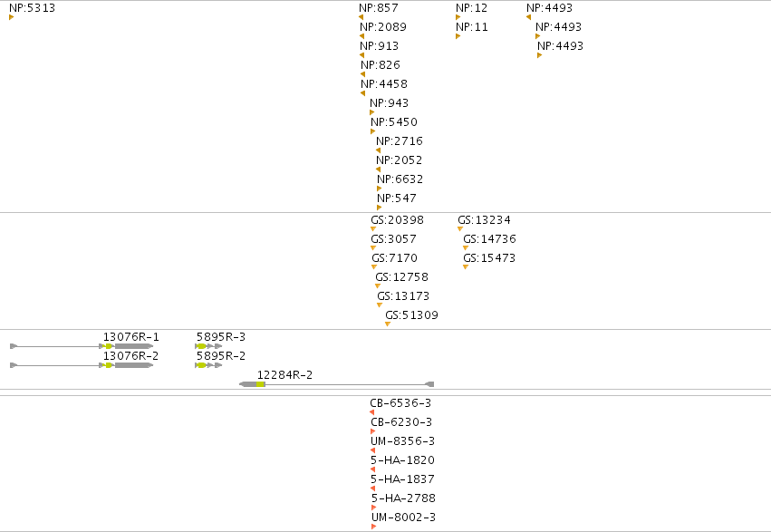Select the triangle beneath NP:4458
This screenshot has width=771, height=532.
click(363, 93)
